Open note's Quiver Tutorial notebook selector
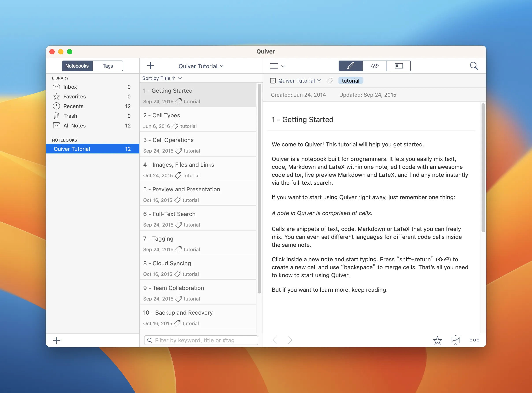532x393 pixels. point(300,81)
